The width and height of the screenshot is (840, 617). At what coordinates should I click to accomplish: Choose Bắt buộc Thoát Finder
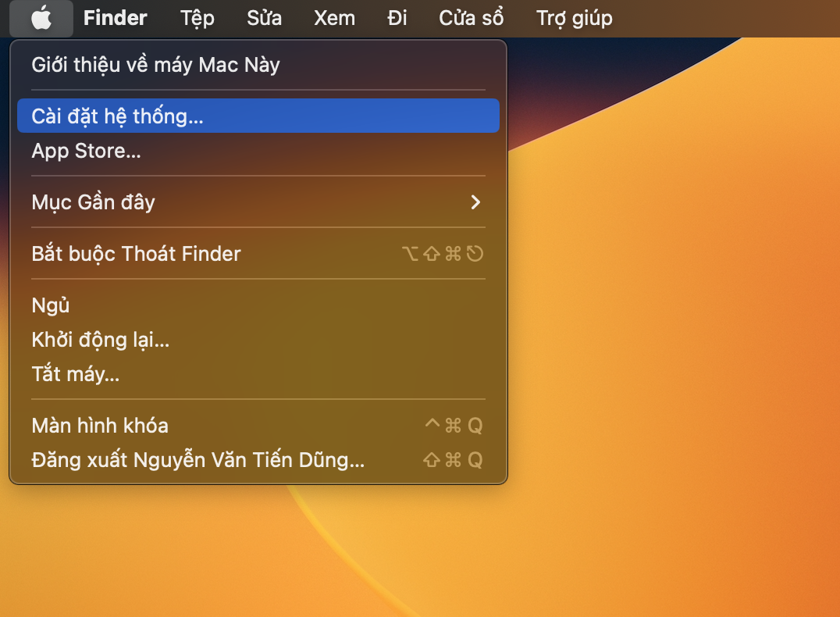point(136,254)
